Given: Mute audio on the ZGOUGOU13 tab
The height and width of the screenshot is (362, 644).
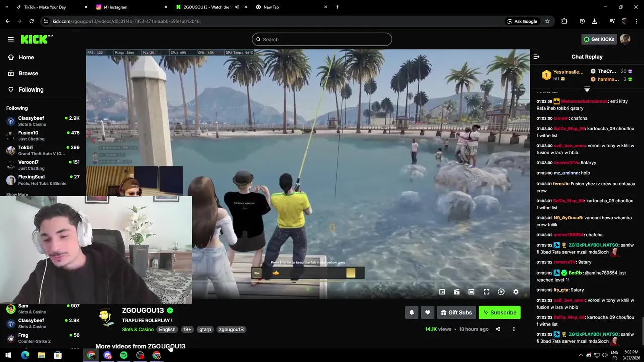Looking at the screenshot, I should (237, 7).
